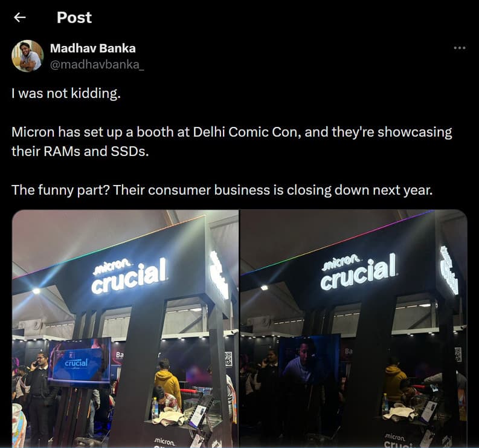Click the Madhav Banka display name

(x=93, y=48)
